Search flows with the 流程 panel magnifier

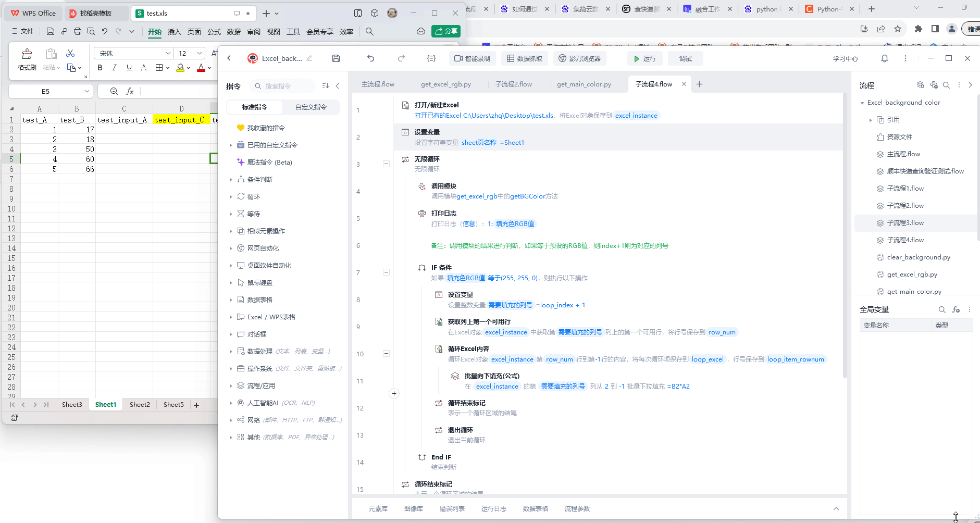click(946, 85)
